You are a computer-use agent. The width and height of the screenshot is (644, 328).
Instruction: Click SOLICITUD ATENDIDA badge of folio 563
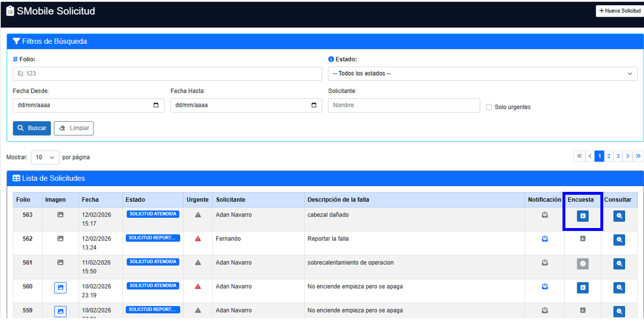pos(153,214)
